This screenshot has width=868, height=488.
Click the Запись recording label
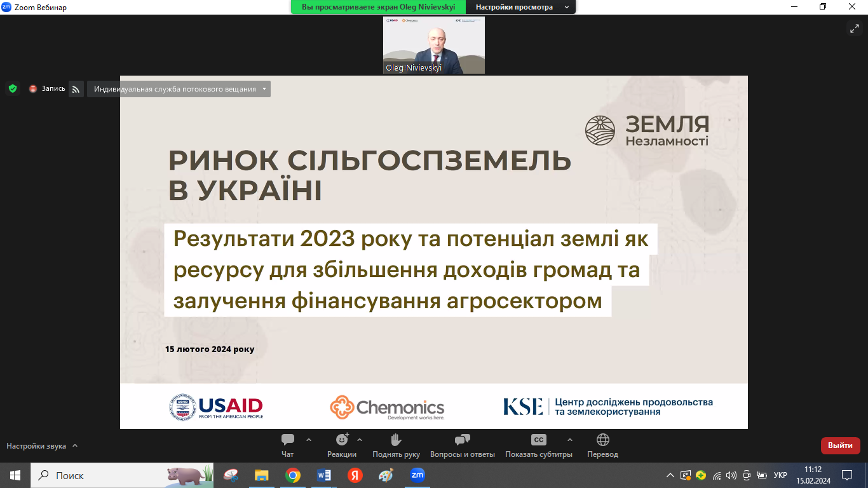[53, 89]
